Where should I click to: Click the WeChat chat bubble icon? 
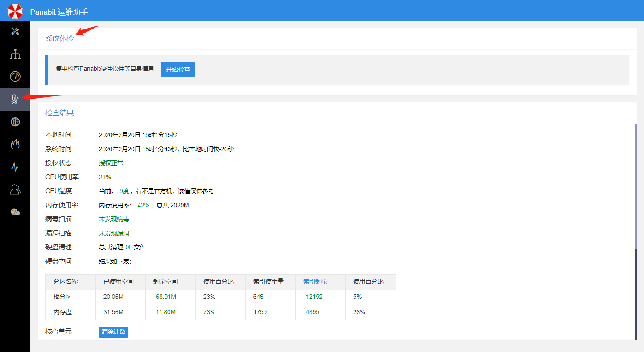click(15, 212)
